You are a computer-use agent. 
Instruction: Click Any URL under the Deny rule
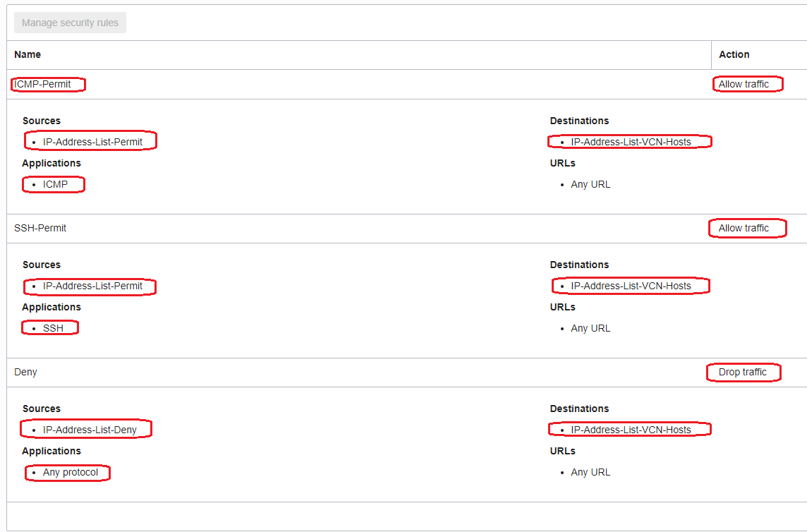click(590, 472)
